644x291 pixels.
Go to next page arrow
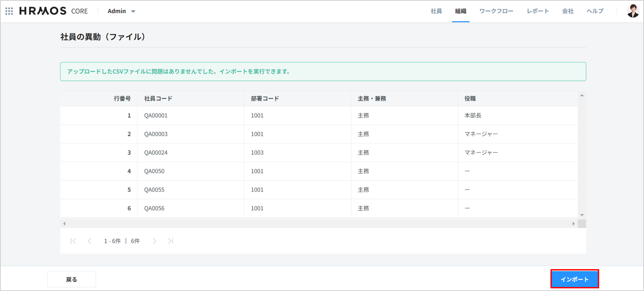[x=155, y=241]
